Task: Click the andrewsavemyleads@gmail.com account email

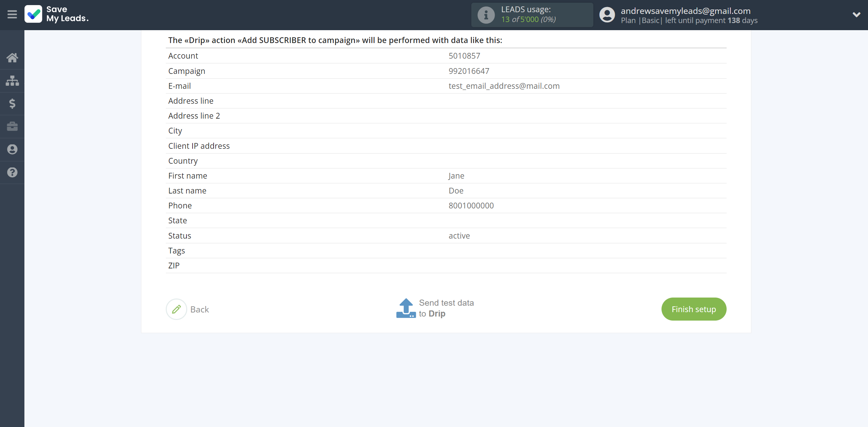Action: tap(686, 11)
